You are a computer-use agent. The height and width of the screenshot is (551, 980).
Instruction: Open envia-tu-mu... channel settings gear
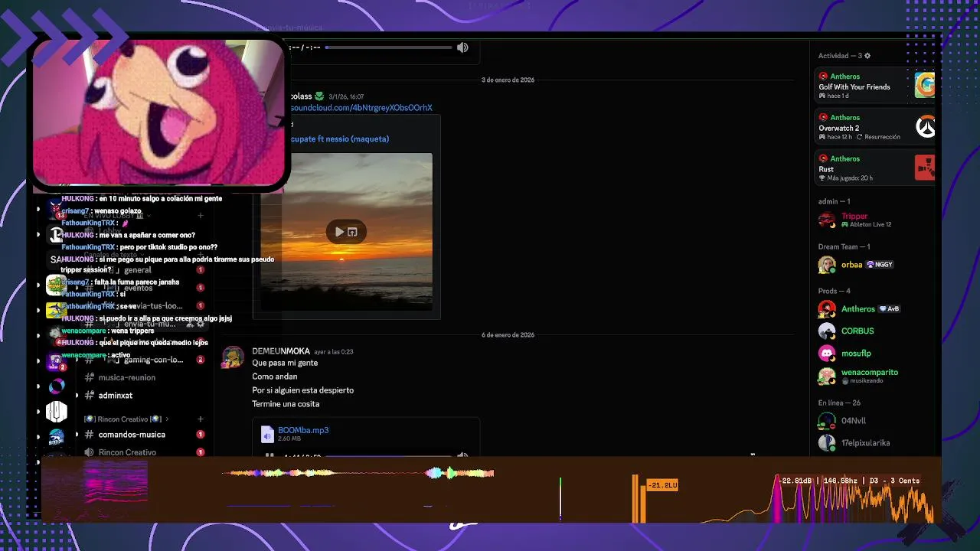200,324
